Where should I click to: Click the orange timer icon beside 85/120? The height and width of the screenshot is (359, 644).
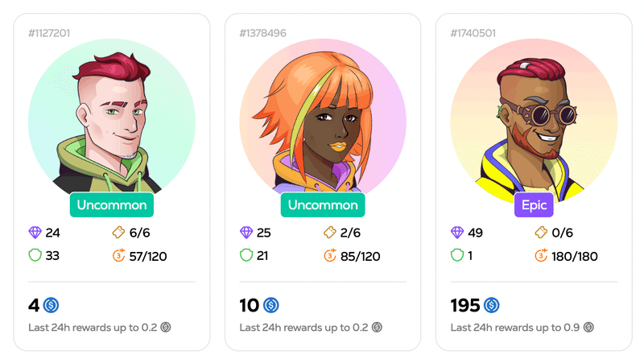pos(329,255)
